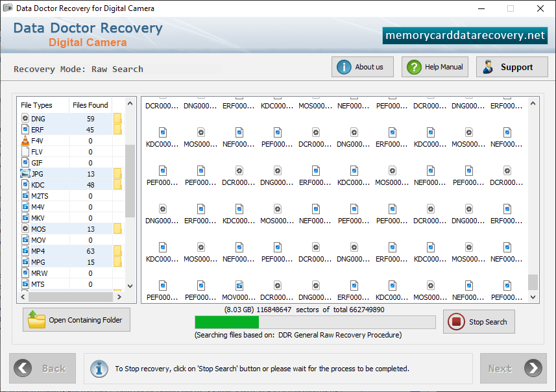The image size is (556, 392).
Task: Click the 15 count in MPG row
Action: (91, 262)
